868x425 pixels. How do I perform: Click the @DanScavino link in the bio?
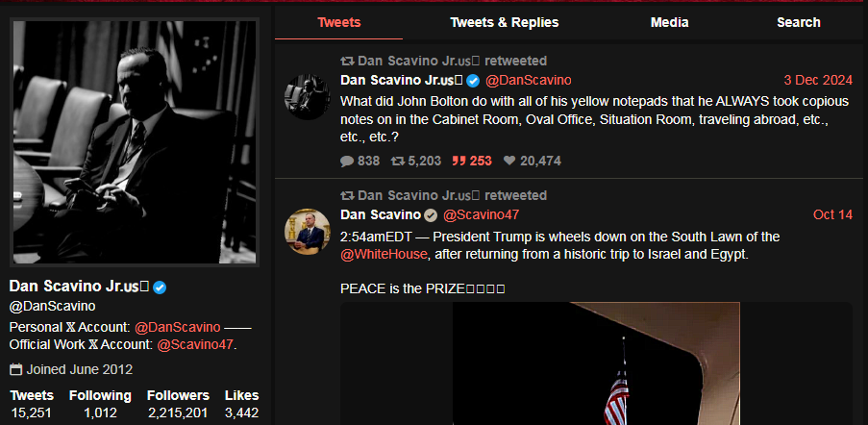pos(178,327)
